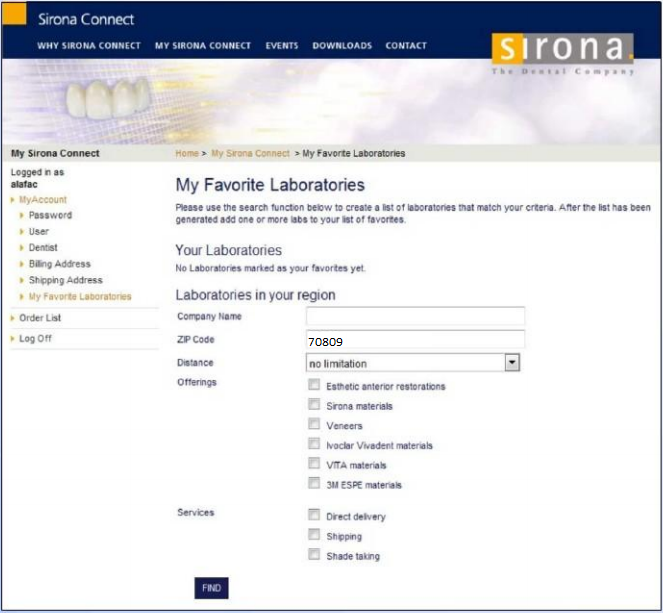Screen dimensions: 665x614
Task: Open the Billing Address link
Action: click(x=59, y=264)
